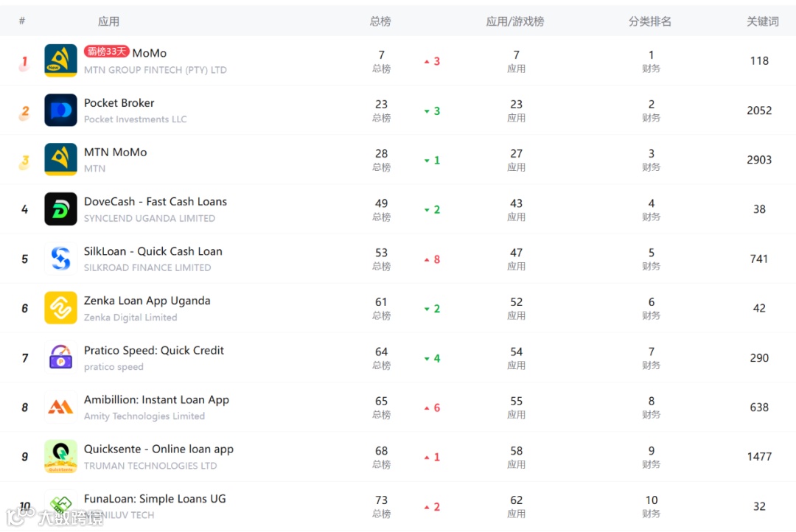796x532 pixels.
Task: Open SilkLoan - Quick Cash Loan link
Action: point(153,251)
